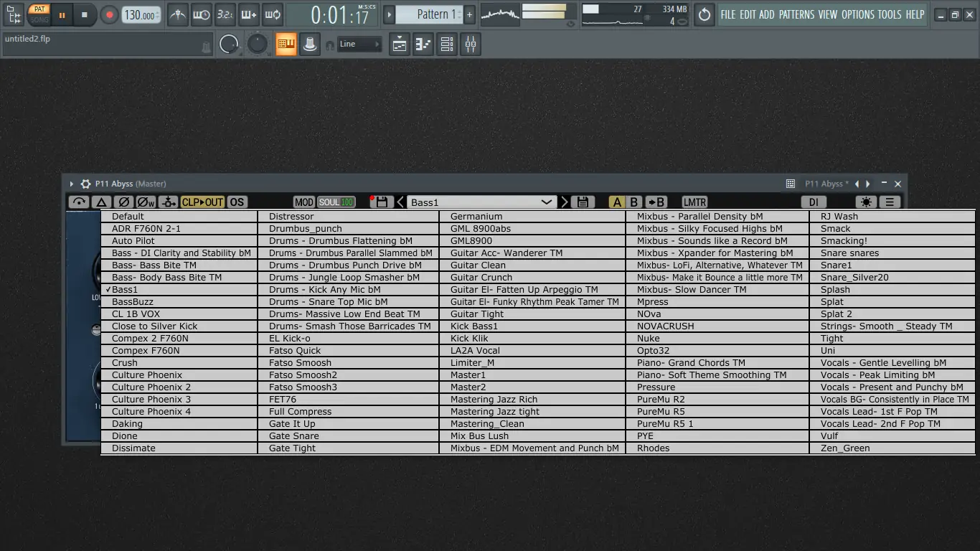
Task: Go to previous preset arrow
Action: click(400, 202)
